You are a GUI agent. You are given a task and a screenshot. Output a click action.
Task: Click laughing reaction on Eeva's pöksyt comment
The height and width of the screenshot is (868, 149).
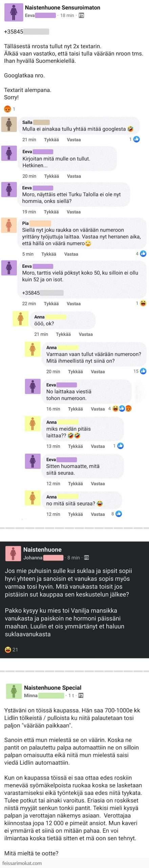coord(143,303)
